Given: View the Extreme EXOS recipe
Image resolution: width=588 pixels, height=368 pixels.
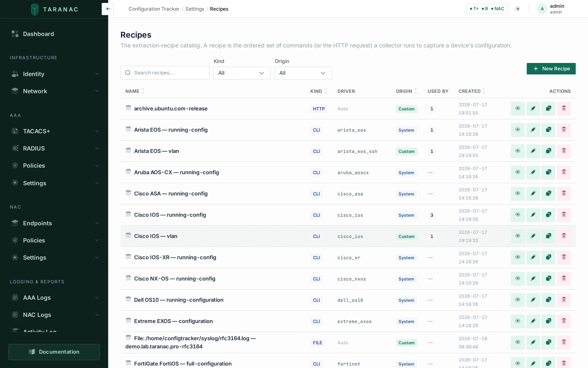Looking at the screenshot, I should (x=518, y=321).
